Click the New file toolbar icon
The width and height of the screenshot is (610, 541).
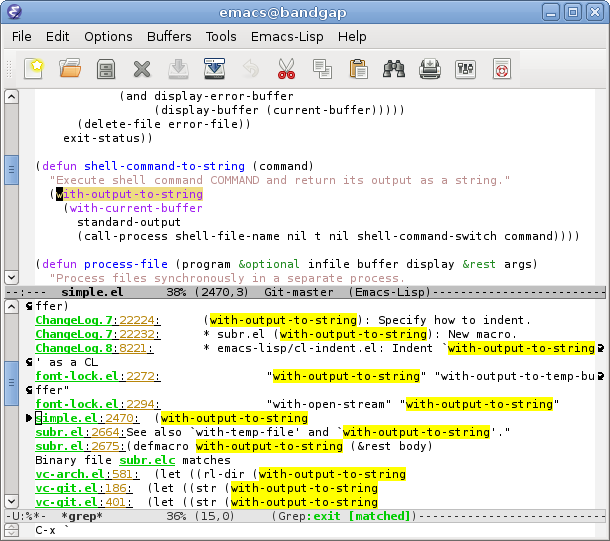[33, 69]
